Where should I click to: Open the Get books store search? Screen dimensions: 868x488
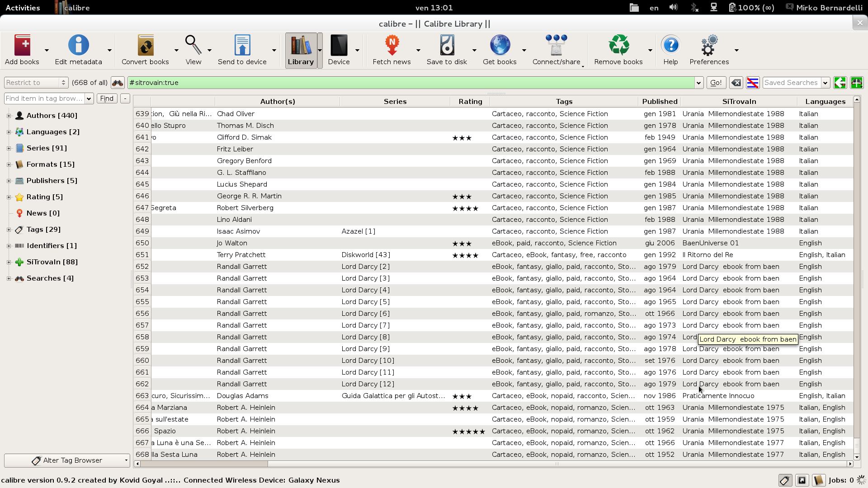(x=500, y=46)
